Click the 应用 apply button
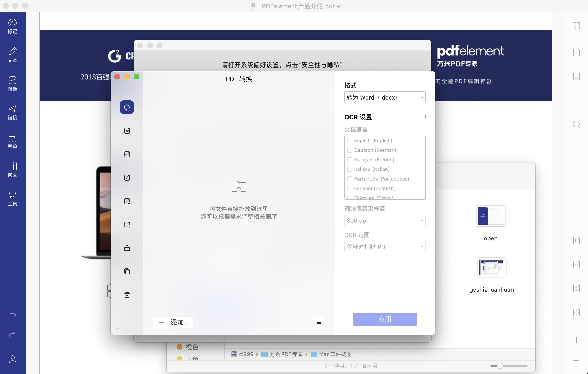The height and width of the screenshot is (374, 588). pos(384,319)
